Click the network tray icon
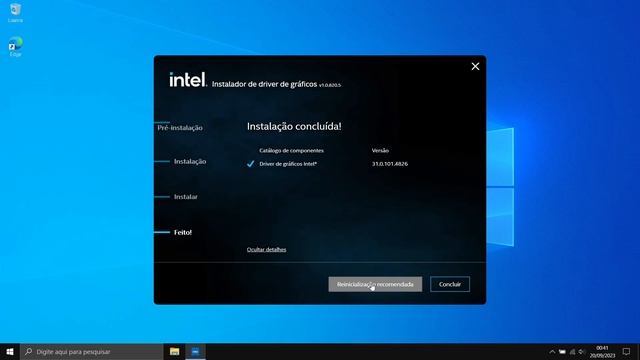The width and height of the screenshot is (640, 360). click(x=572, y=352)
